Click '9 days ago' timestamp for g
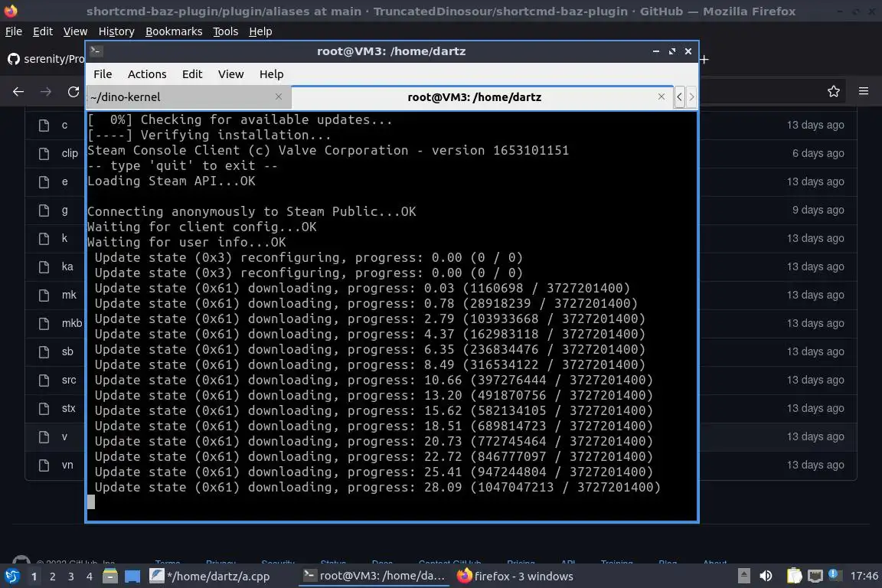The width and height of the screenshot is (882, 588). (x=818, y=210)
